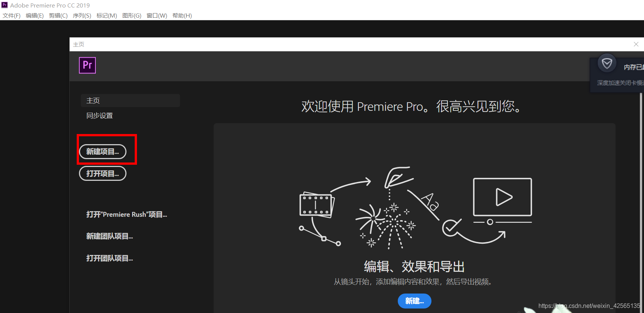Open the 文件(F) menu
The image size is (644, 313).
pos(12,15)
